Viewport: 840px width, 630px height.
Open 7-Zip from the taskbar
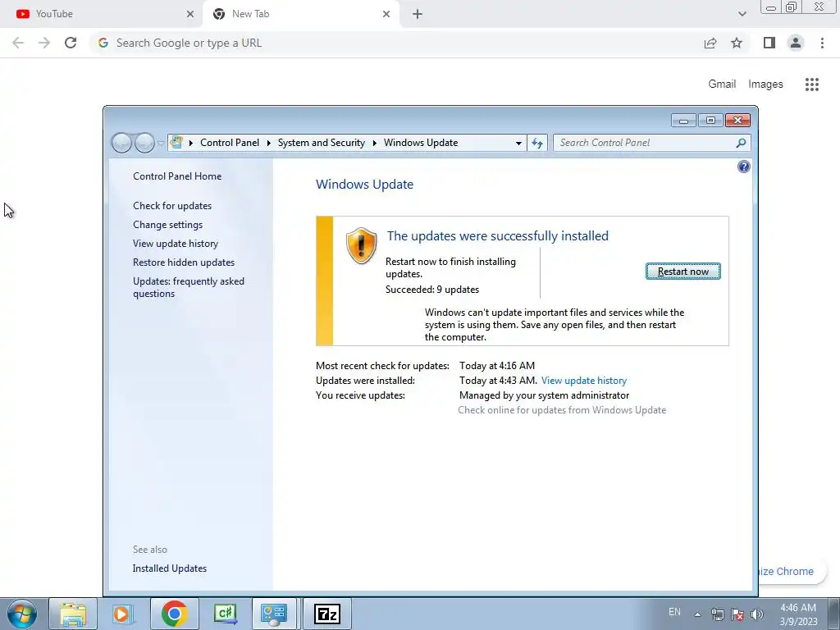pos(327,614)
